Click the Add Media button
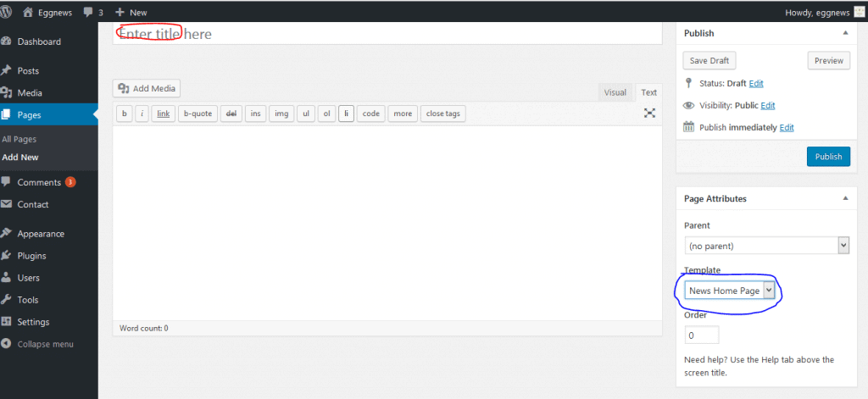The height and width of the screenshot is (399, 868). (x=147, y=88)
